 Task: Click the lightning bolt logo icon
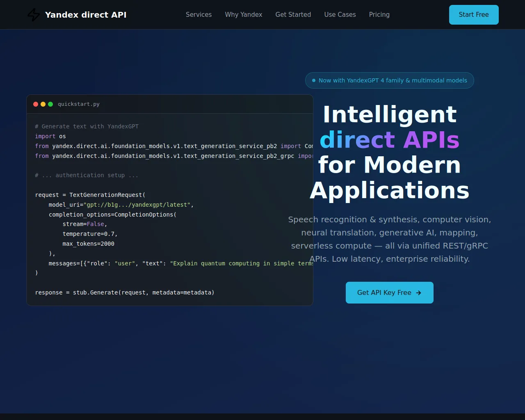click(x=34, y=15)
